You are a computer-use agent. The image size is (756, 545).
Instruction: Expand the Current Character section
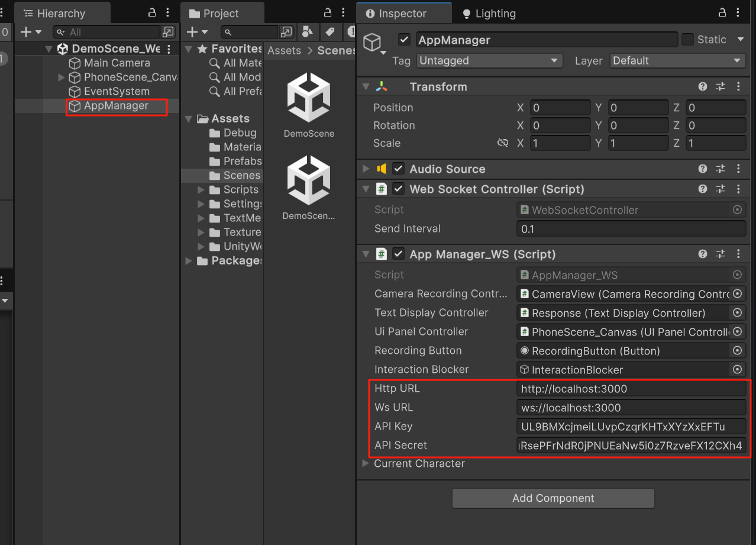tap(365, 464)
